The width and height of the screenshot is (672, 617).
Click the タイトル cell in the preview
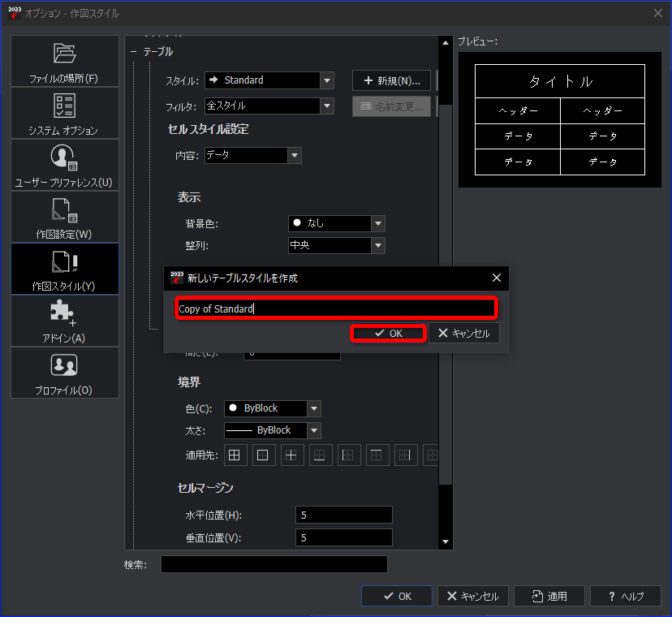560,81
